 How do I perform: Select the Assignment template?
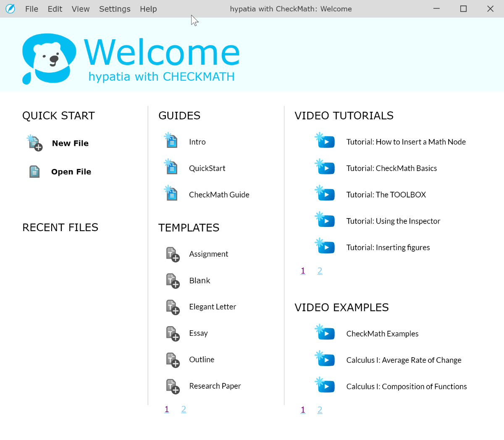tap(209, 254)
